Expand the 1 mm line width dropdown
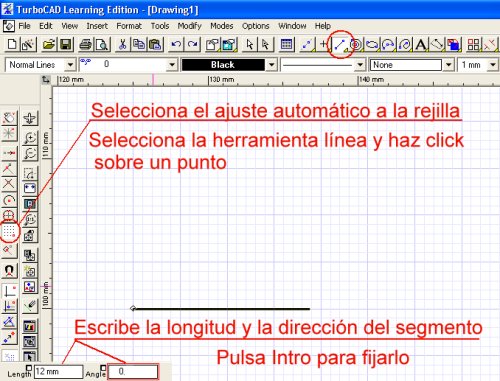Screen dimensions: 500x381 [x=493, y=65]
